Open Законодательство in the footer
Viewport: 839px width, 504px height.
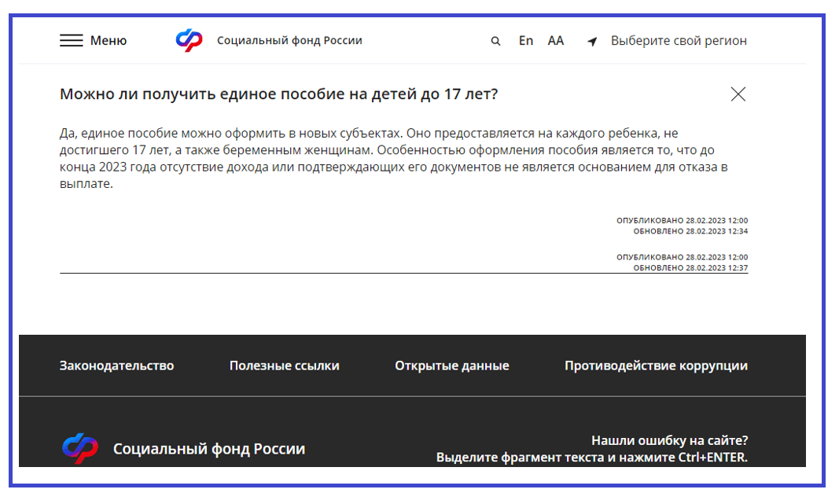(116, 366)
